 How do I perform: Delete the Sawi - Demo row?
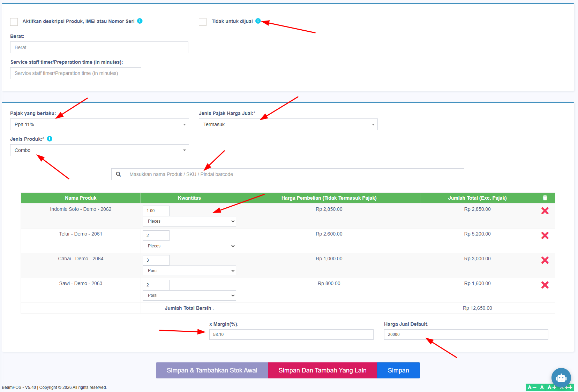[545, 285]
